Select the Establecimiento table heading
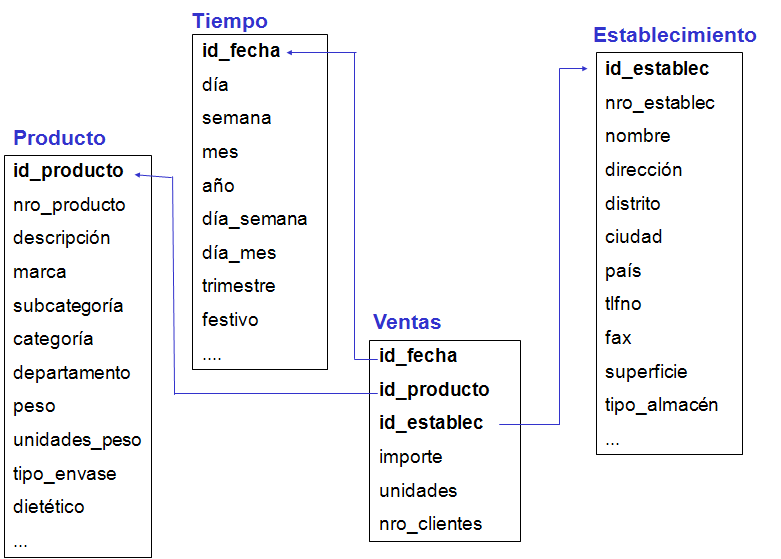This screenshot has width=781, height=559. [x=675, y=35]
